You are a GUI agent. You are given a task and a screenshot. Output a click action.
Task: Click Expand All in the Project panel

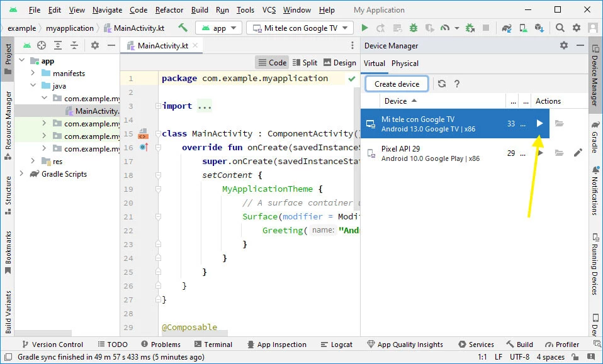tap(58, 46)
